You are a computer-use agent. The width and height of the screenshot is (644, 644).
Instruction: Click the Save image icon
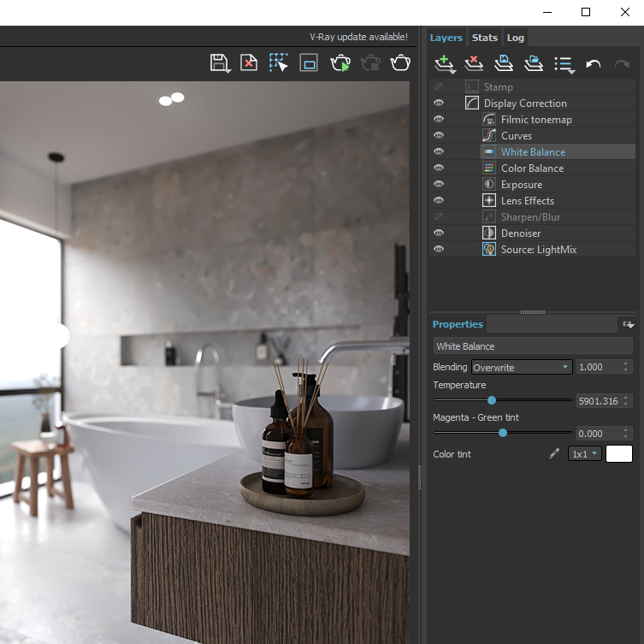tap(219, 62)
